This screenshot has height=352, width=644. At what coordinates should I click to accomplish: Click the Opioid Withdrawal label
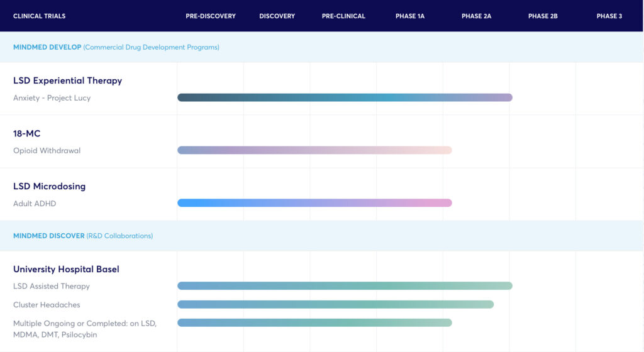pyautogui.click(x=47, y=151)
